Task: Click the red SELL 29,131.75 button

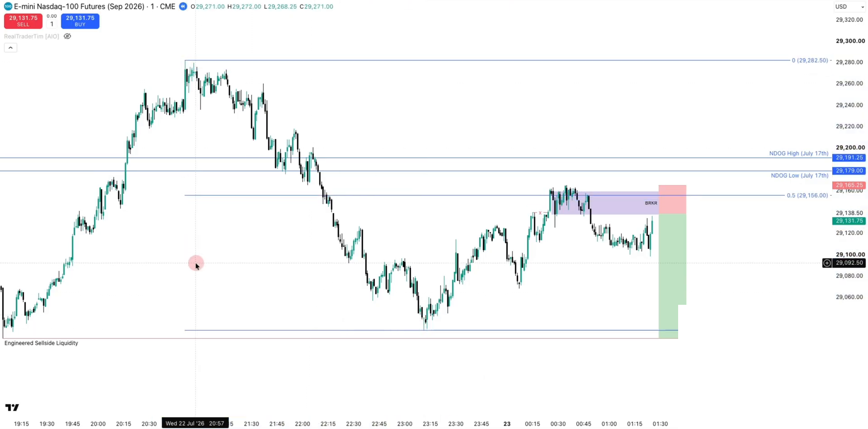Action: [23, 21]
